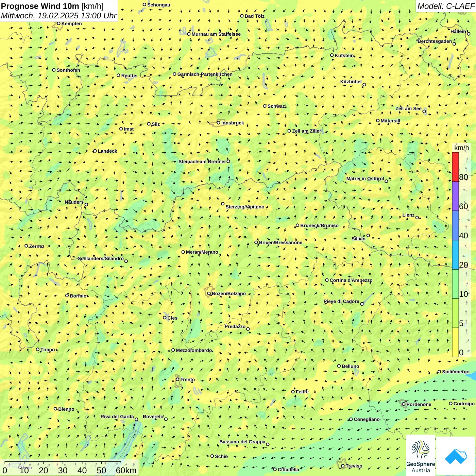This screenshot has height=476, width=476.
Task: Click the Kufstein city label
Action: (344, 55)
